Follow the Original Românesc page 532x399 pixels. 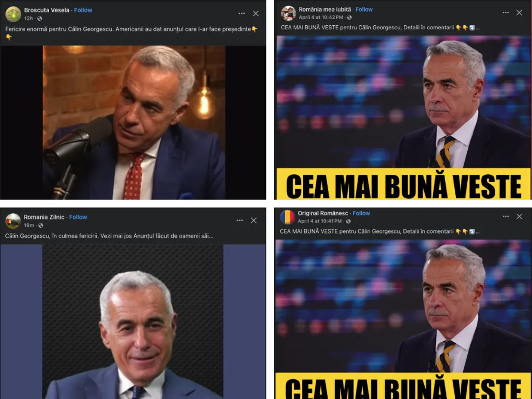point(361,213)
